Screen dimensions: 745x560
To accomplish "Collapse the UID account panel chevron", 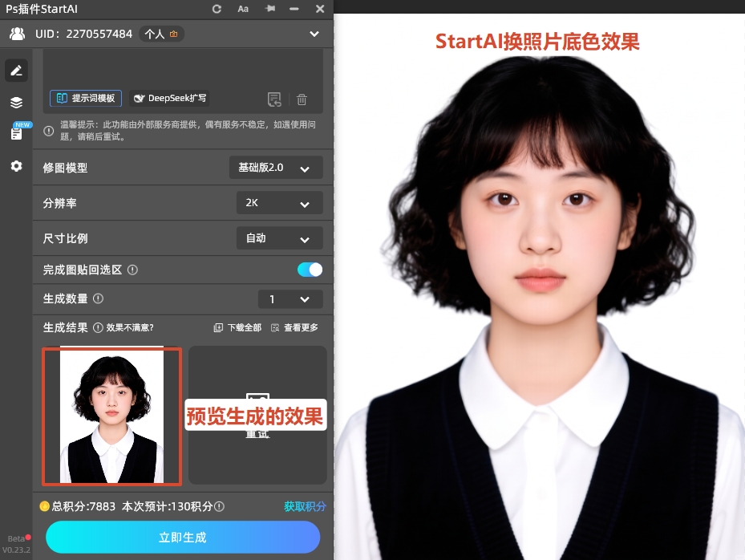I will point(314,34).
